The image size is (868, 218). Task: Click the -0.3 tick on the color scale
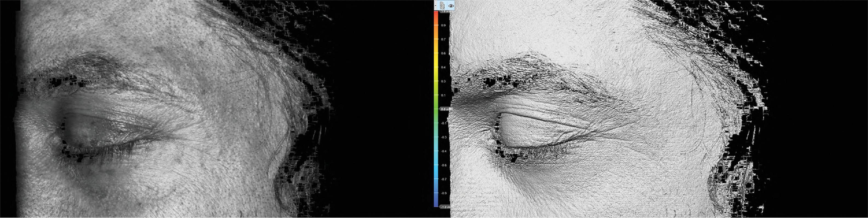(x=443, y=137)
